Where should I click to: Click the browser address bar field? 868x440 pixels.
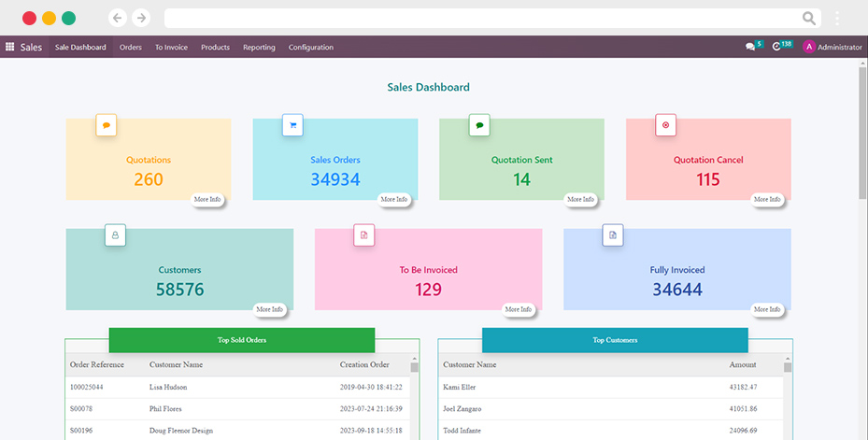tap(492, 19)
